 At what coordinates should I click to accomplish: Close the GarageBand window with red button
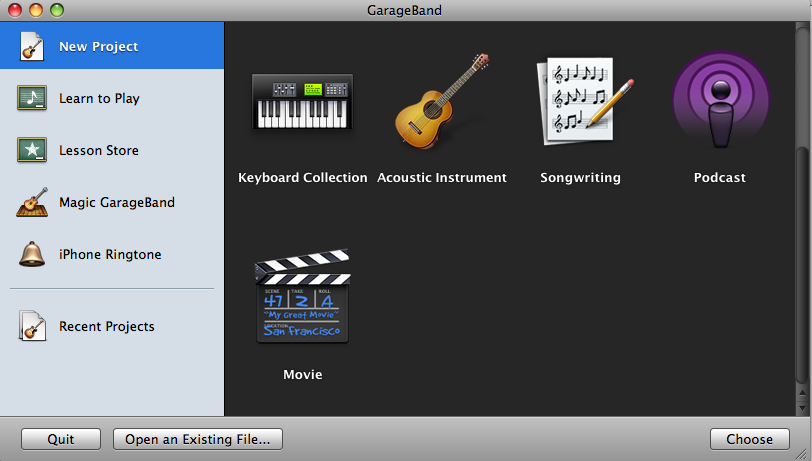coord(15,10)
